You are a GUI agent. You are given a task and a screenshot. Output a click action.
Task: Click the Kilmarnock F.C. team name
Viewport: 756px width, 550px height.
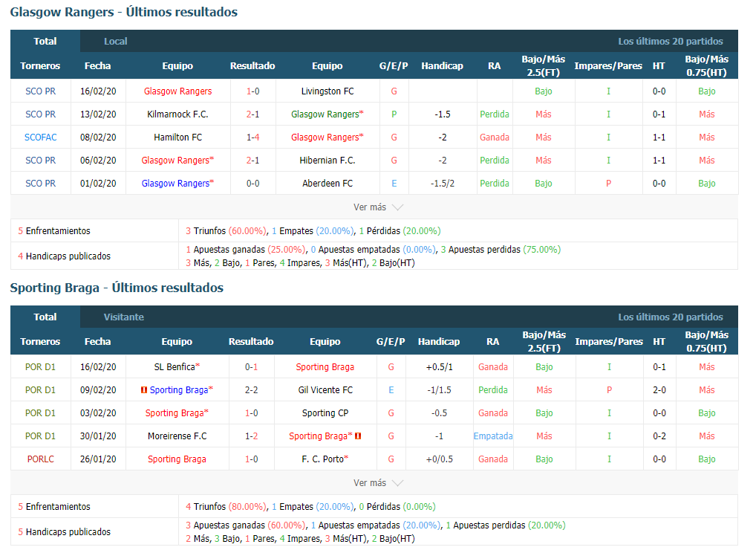click(x=177, y=114)
